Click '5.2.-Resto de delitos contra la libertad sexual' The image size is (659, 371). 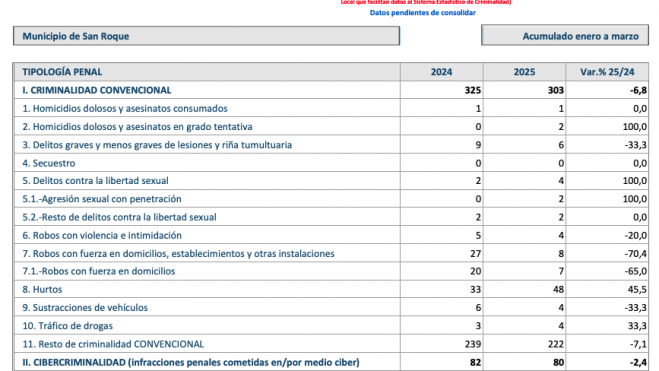tap(119, 217)
